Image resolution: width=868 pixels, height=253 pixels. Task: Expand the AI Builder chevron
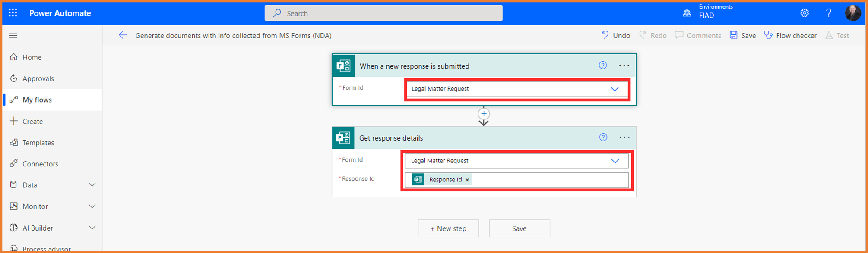92,228
